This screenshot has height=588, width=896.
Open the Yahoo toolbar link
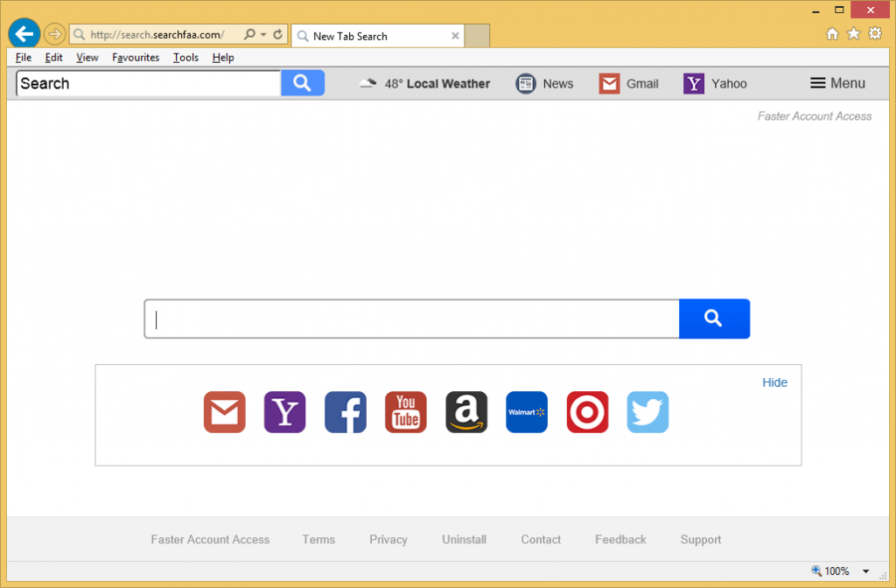729,84
